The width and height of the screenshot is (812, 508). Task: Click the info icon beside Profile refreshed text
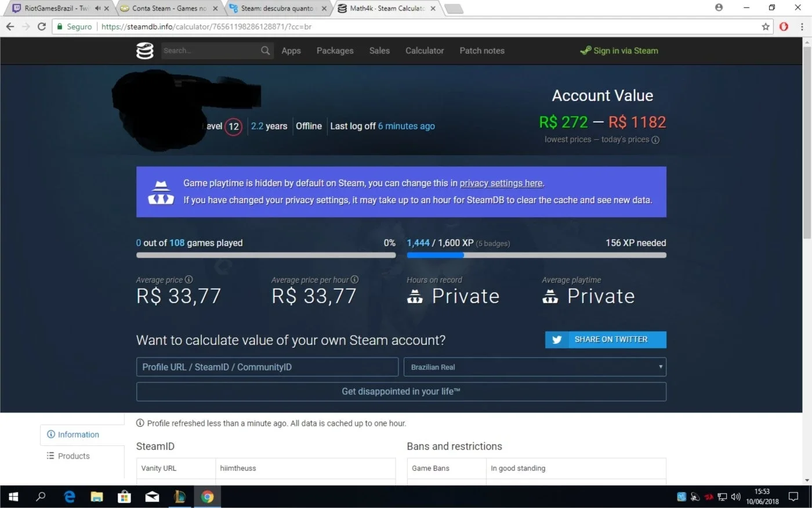tap(140, 423)
